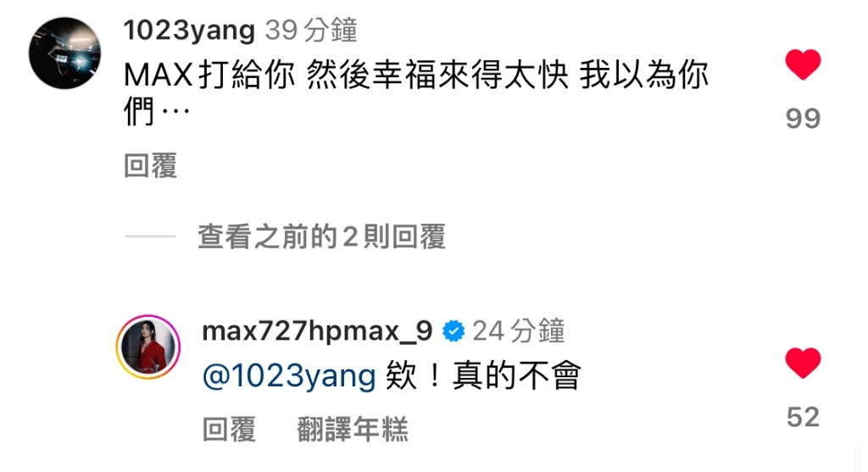This screenshot has width=868, height=472.
Task: Reply to max727hpmax_9 via 回覆
Action: [229, 430]
